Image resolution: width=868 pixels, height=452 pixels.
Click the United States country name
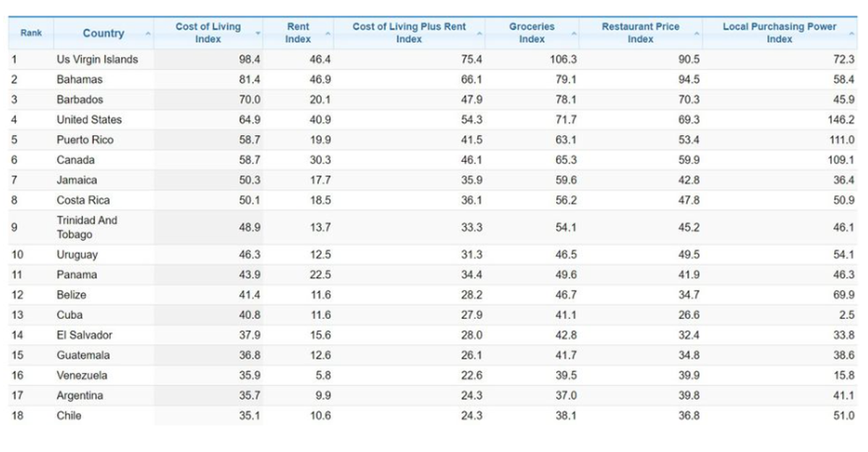tap(89, 120)
